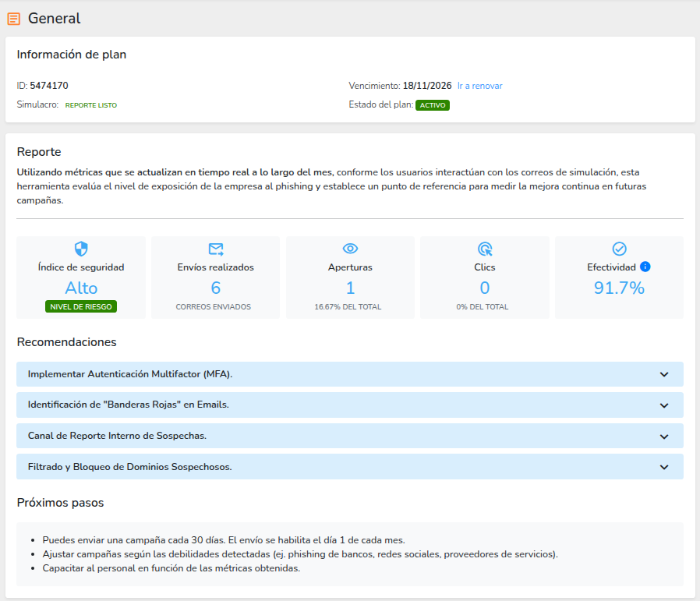The width and height of the screenshot is (700, 601).
Task: Expand the Autenticación Multifactor chevron
Action: pos(664,374)
